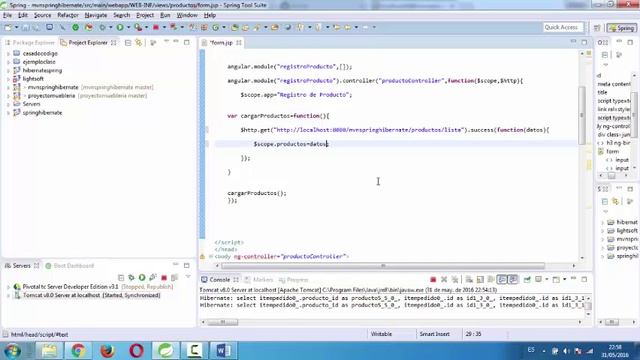This screenshot has width=640, height=360.
Task: Switch to the Boot Dashboard tab
Action: pos(70,266)
